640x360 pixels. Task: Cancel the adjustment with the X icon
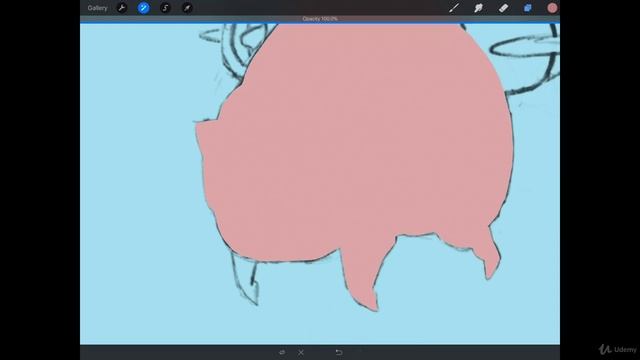pos(301,352)
